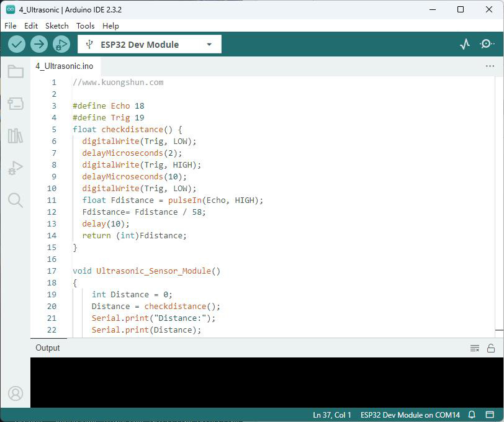Screen dimensions: 504x422
Task: Click the 'return (int)Fdistance;' line
Action: pos(134,236)
